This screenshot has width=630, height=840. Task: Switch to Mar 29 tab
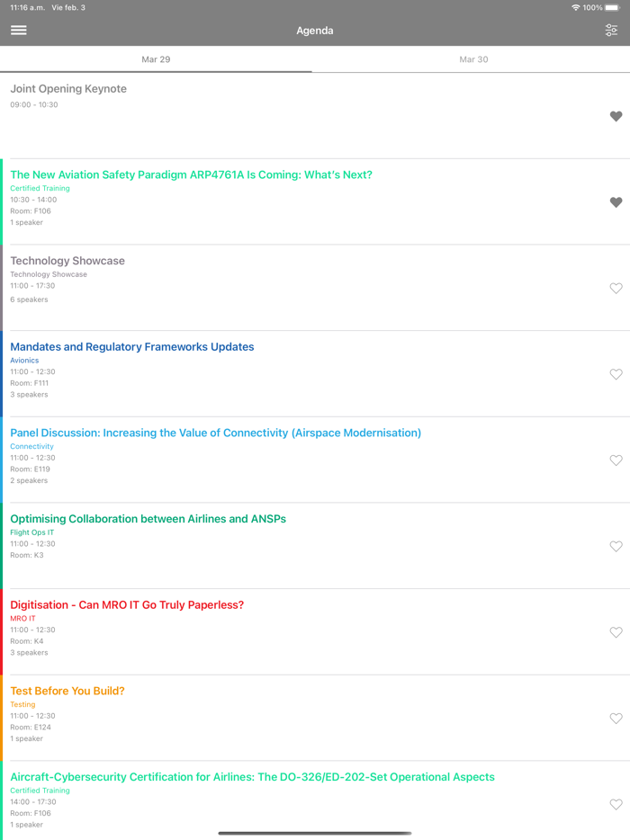[156, 59]
